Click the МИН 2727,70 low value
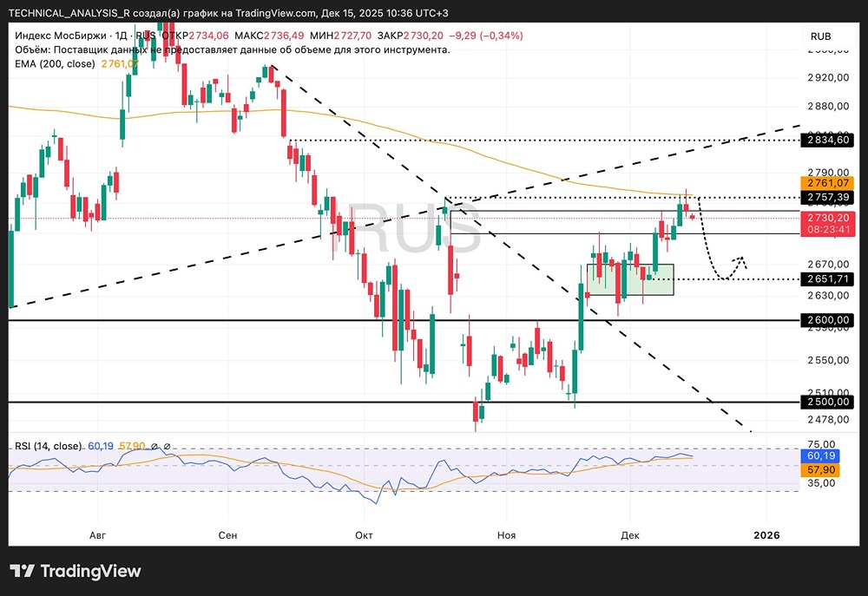Screen dimensions: 868x596 coord(340,36)
